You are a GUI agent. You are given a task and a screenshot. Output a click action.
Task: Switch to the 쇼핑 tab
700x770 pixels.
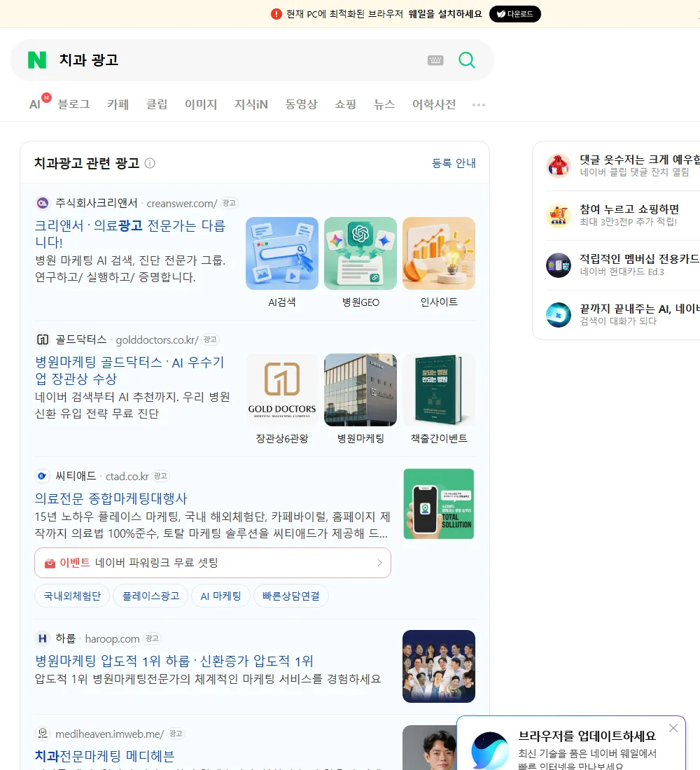pos(345,104)
